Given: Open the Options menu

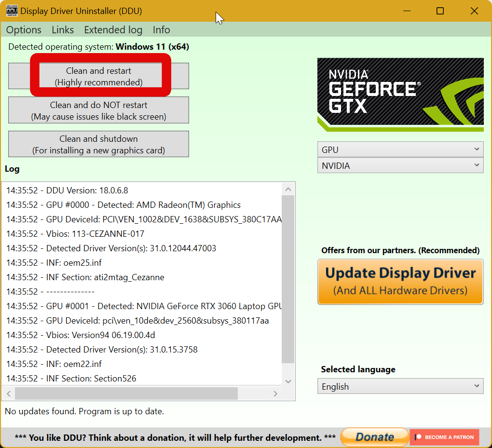Looking at the screenshot, I should point(24,30).
